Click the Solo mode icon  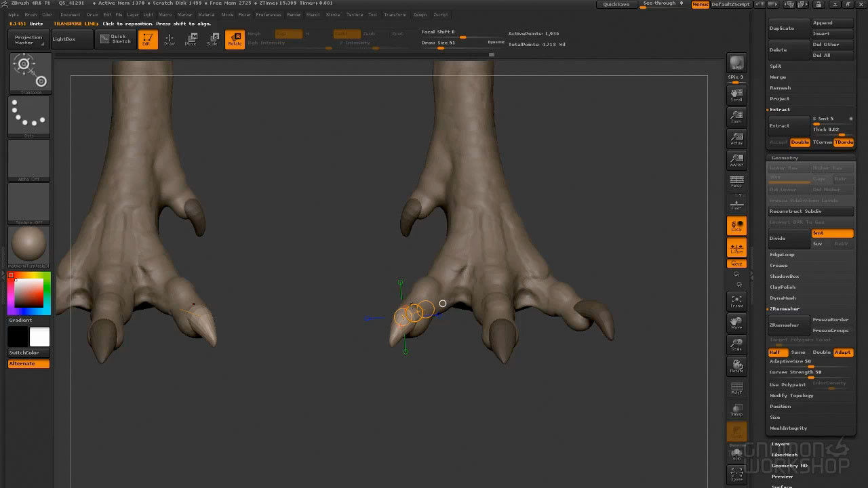(x=736, y=454)
